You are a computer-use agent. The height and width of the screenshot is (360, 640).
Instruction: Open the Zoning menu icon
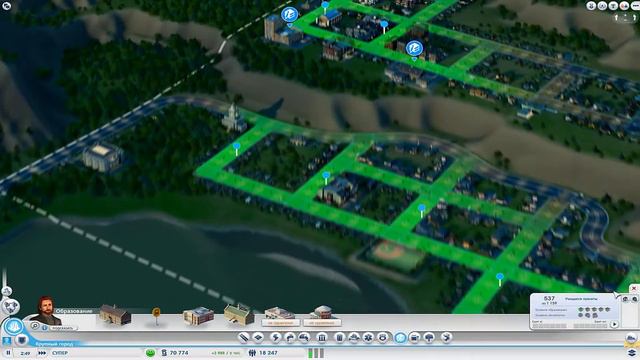tap(258, 338)
